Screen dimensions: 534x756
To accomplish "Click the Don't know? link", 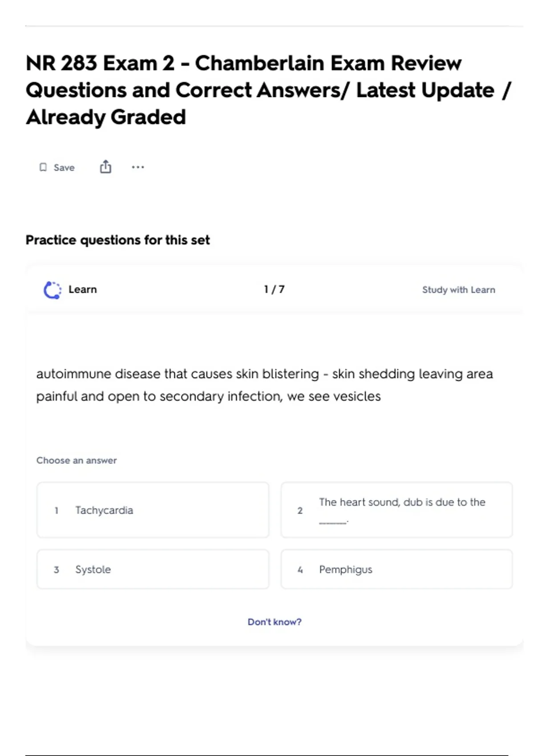I will (274, 622).
